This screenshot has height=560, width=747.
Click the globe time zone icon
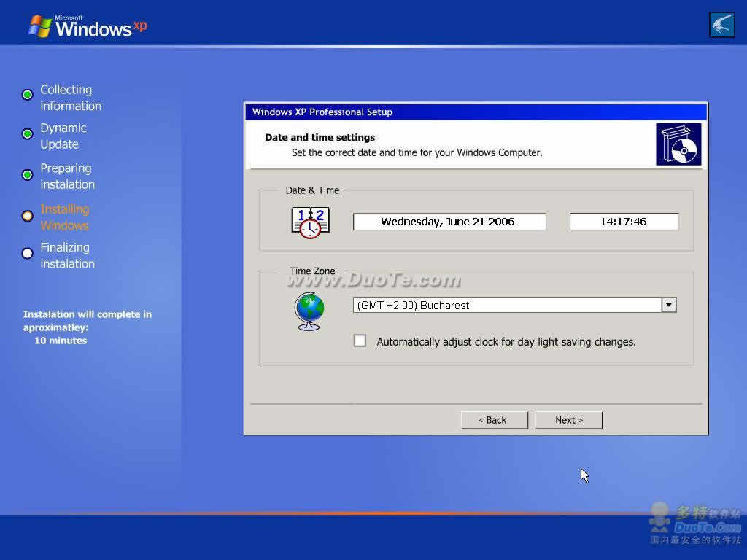pyautogui.click(x=309, y=311)
